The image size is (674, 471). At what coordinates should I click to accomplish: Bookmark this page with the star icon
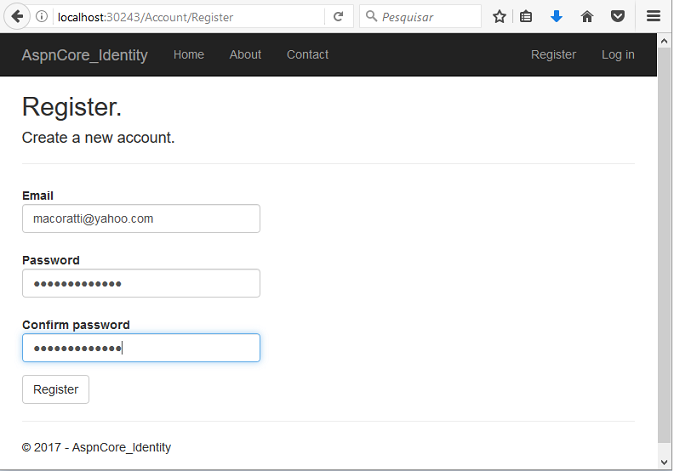pos(499,17)
